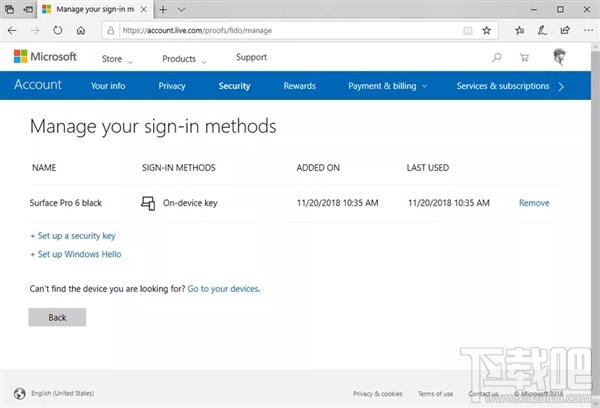Share this page icon
This screenshot has height=408, width=600.
565,30
